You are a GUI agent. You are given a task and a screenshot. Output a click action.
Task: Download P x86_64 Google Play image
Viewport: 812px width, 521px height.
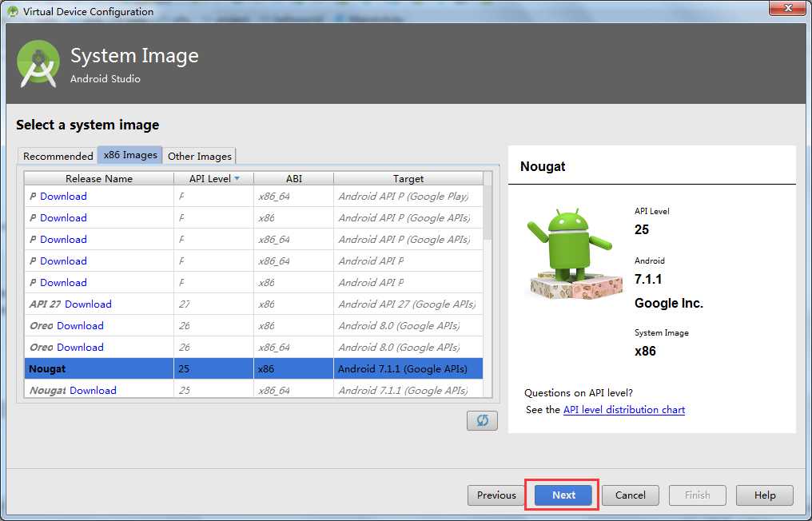(63, 197)
